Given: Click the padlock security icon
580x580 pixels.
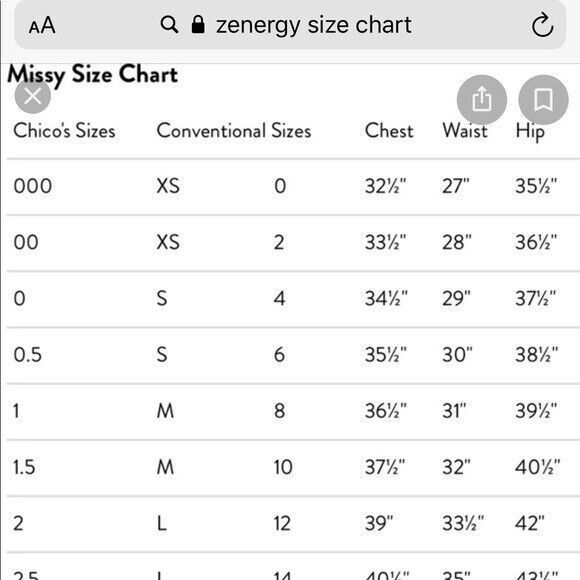Looking at the screenshot, I should [x=198, y=25].
